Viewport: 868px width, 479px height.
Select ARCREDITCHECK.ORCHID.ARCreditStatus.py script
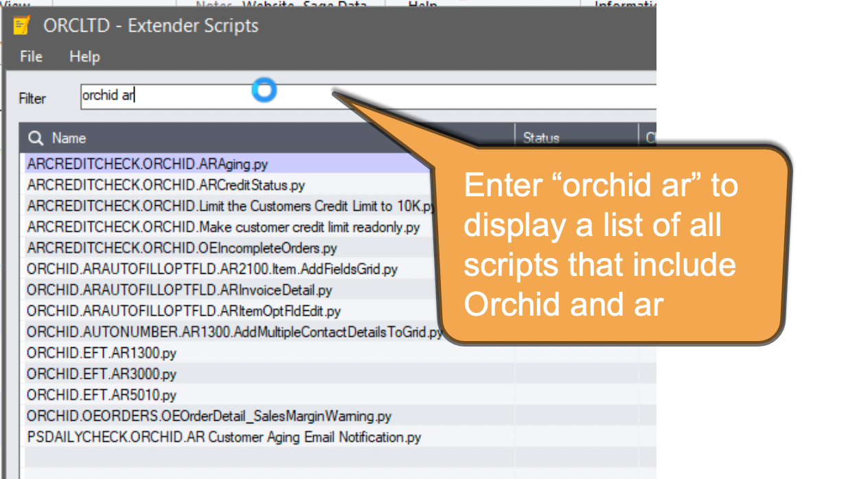[x=165, y=185]
